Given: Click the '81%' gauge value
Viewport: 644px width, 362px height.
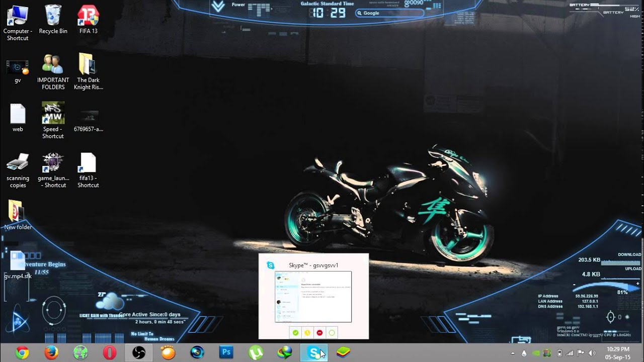Looking at the screenshot, I should (622, 292).
